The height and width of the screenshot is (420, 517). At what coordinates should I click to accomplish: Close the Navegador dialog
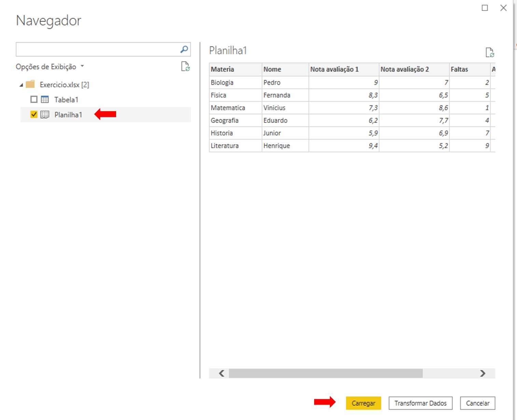(x=503, y=8)
